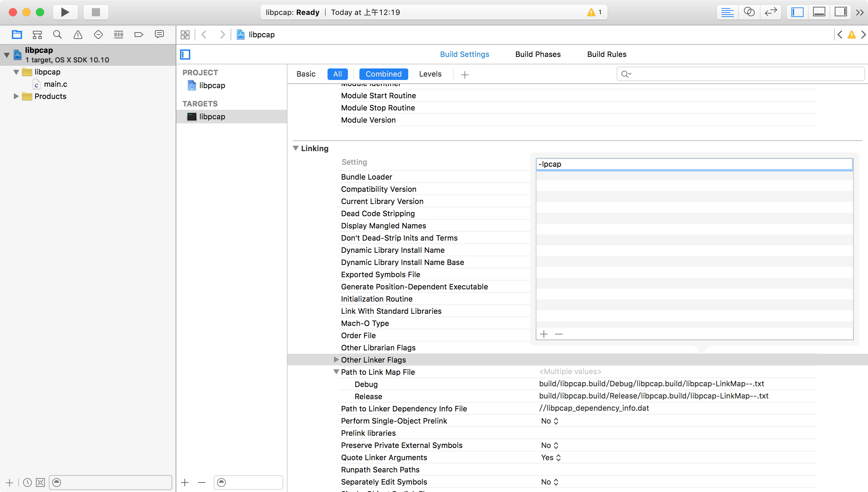The image size is (868, 492).
Task: Expand the Other Linker Flags row
Action: click(x=336, y=360)
